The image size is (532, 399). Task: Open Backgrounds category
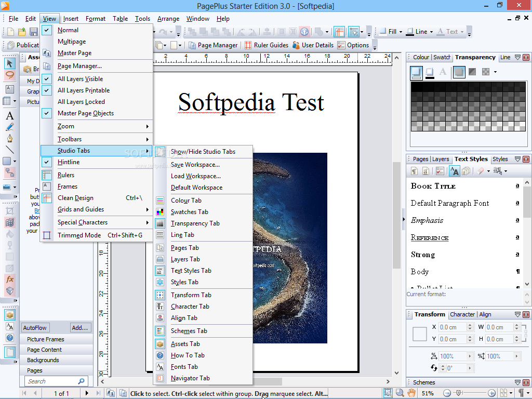tap(56, 360)
